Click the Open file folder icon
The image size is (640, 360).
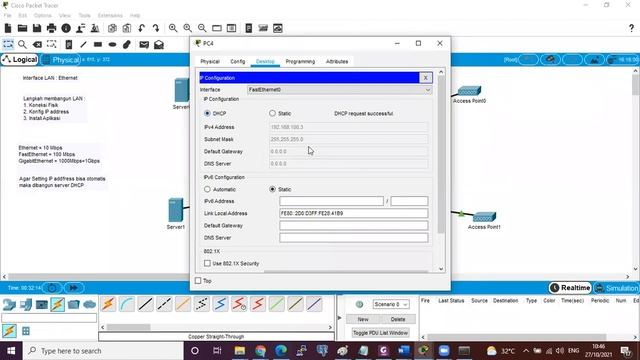click(x=22, y=28)
